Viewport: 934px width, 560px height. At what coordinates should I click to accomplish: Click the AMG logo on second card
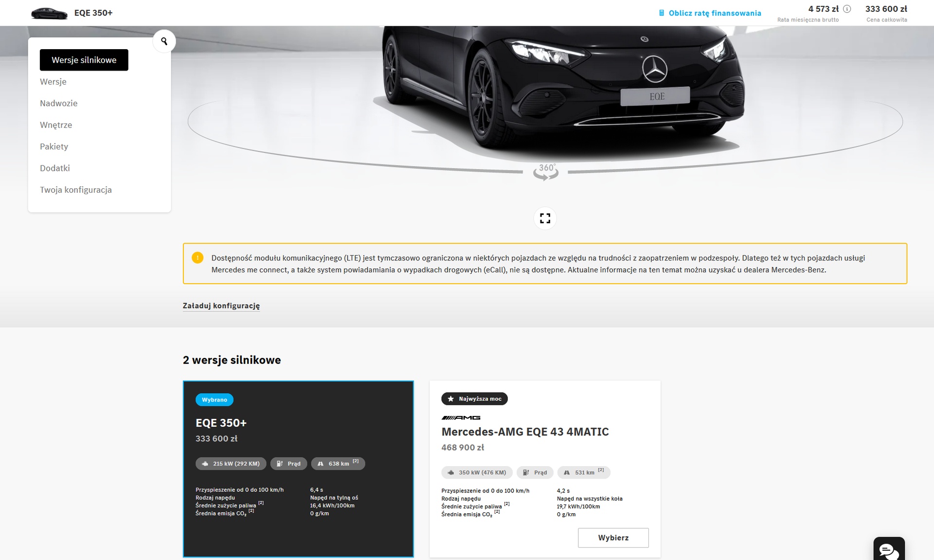click(x=461, y=417)
